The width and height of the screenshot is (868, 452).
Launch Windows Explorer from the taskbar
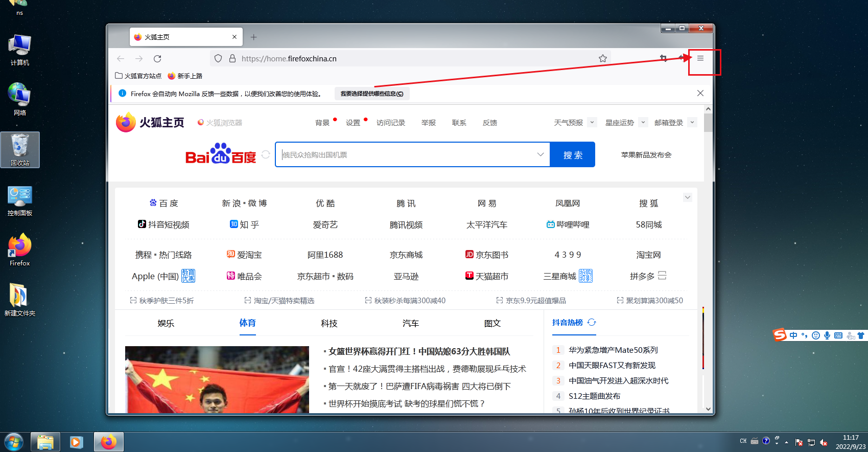point(45,442)
